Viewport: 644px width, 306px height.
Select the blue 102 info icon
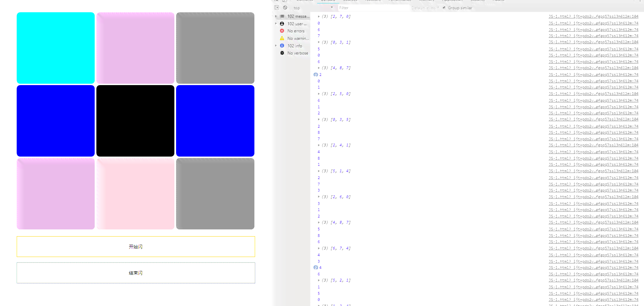(x=282, y=46)
